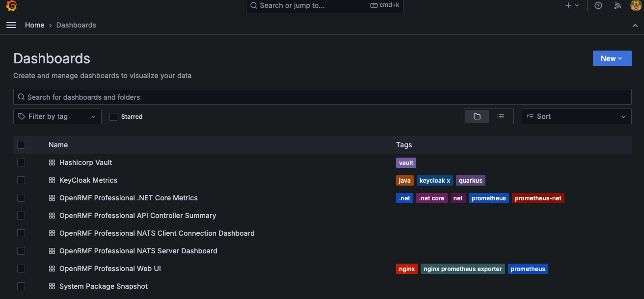Open OpenRMF Professional .NET Core Metrics
Screen dimensions: 644x299
(x=129, y=198)
